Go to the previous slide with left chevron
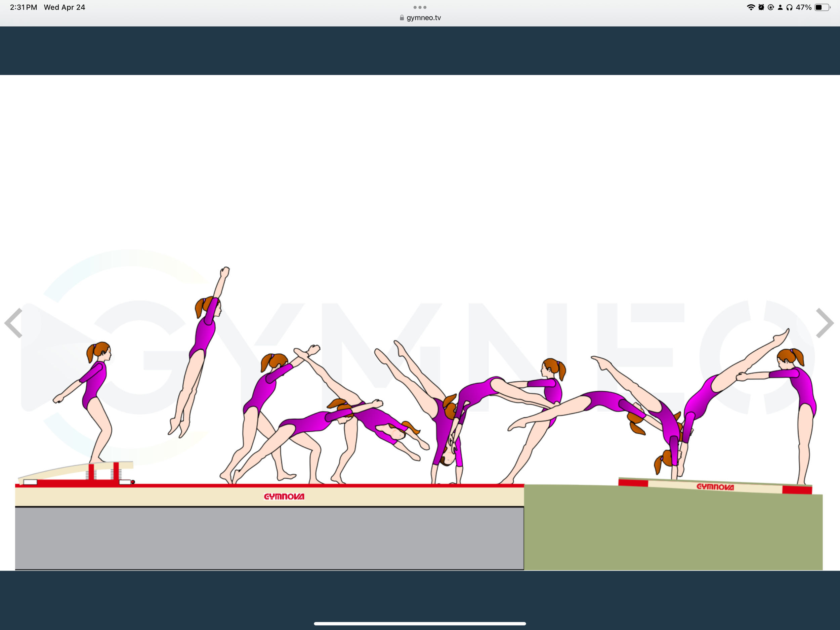This screenshot has width=840, height=630. pos(14,323)
